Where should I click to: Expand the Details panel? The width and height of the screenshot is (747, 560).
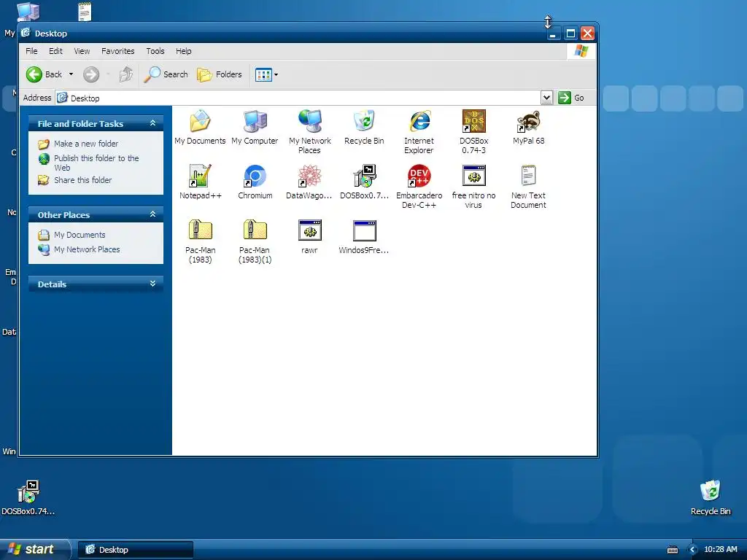[153, 284]
